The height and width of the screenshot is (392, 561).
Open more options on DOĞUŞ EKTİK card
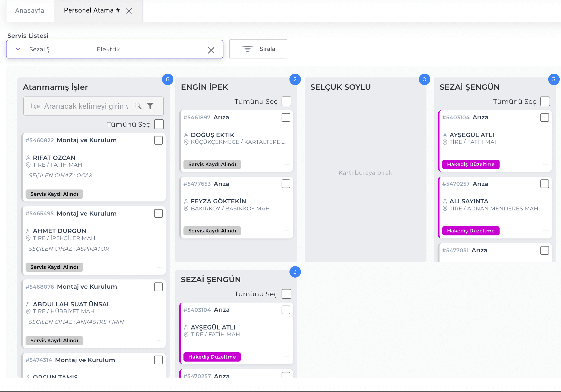(287, 164)
